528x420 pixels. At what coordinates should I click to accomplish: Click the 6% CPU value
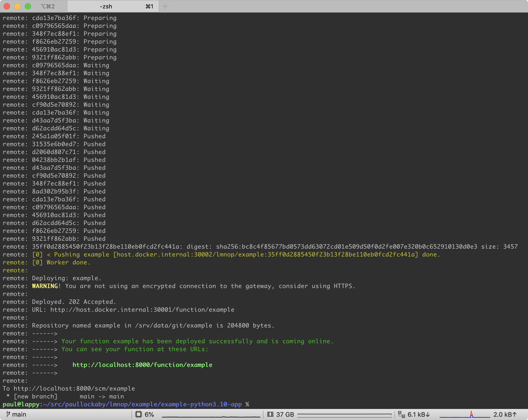click(x=149, y=414)
